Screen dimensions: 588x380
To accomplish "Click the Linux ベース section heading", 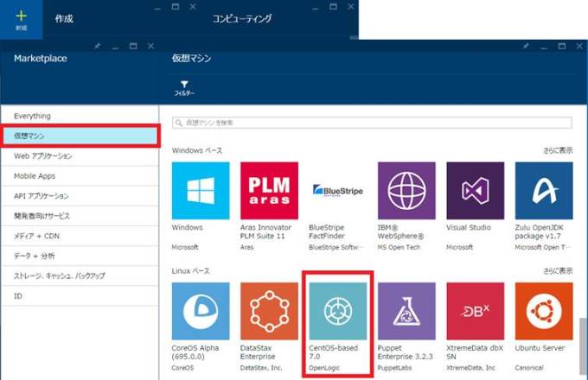I will click(190, 270).
